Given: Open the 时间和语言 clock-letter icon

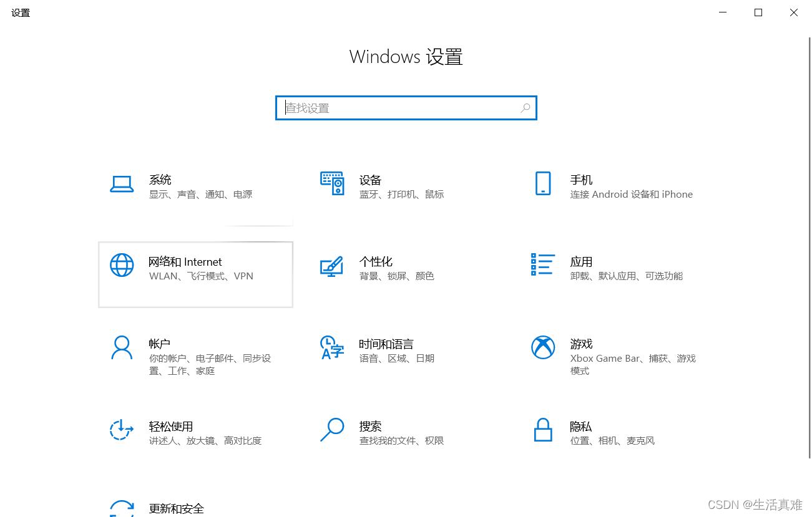Looking at the screenshot, I should coord(332,347).
